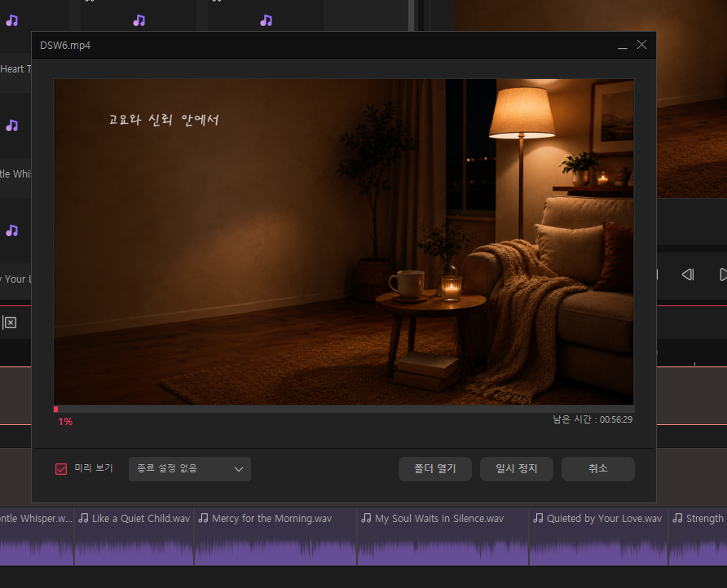
Task: Step back one frame in the main preview
Action: [688, 274]
